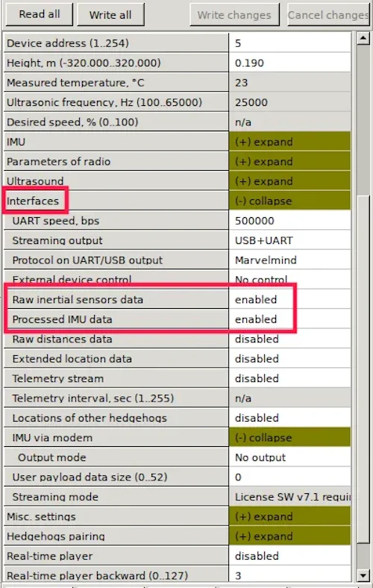Expand the Ultrasound section
The image size is (373, 588).
(289, 181)
